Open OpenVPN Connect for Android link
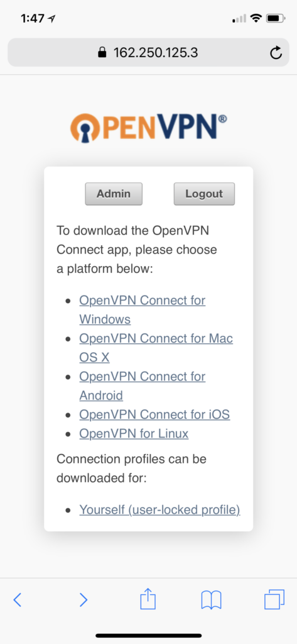 pos(143,386)
